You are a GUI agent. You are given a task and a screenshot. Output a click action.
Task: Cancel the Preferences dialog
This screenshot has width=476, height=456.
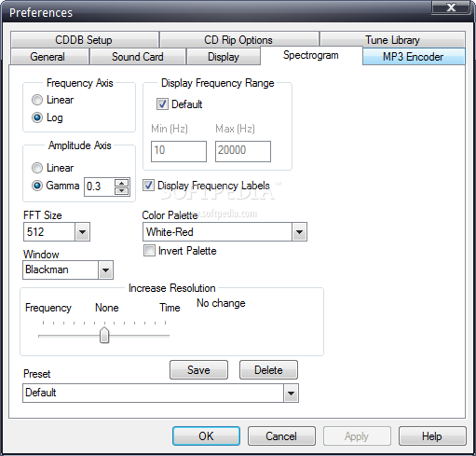click(x=281, y=436)
